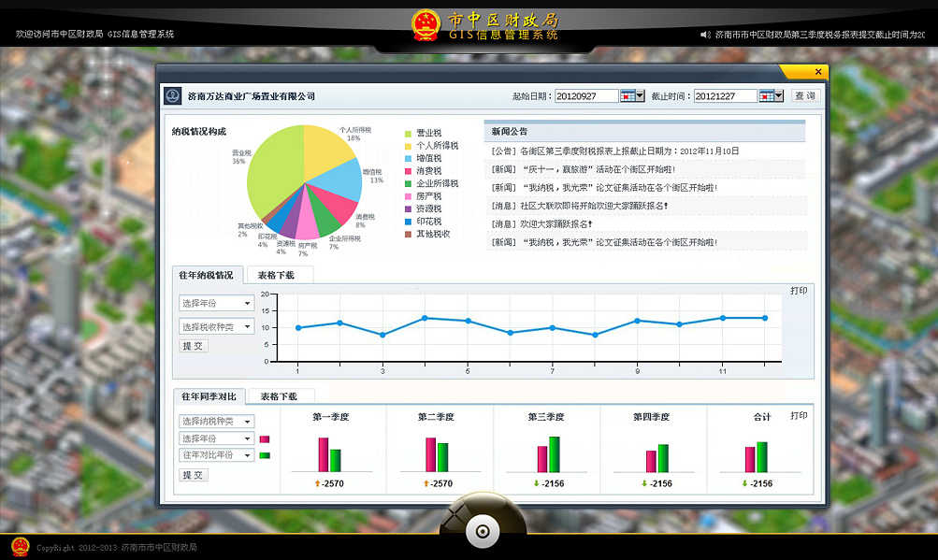Switch to the 往年同季对比 tab

tap(208, 397)
